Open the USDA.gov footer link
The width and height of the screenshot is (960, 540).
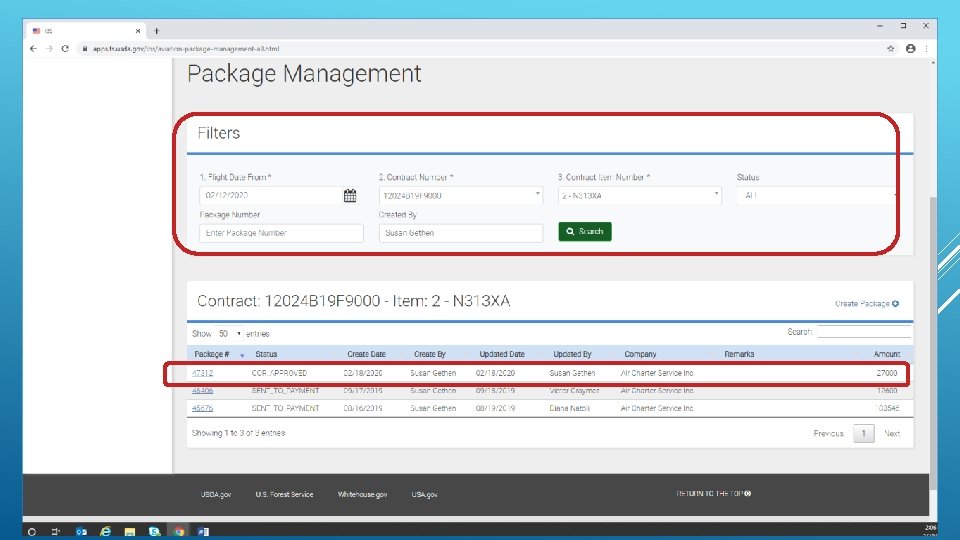pyautogui.click(x=216, y=494)
